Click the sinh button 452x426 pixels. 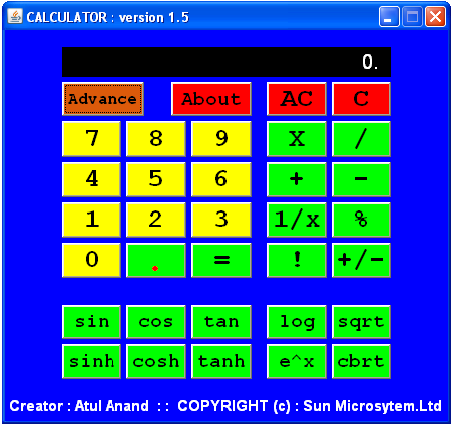91,361
